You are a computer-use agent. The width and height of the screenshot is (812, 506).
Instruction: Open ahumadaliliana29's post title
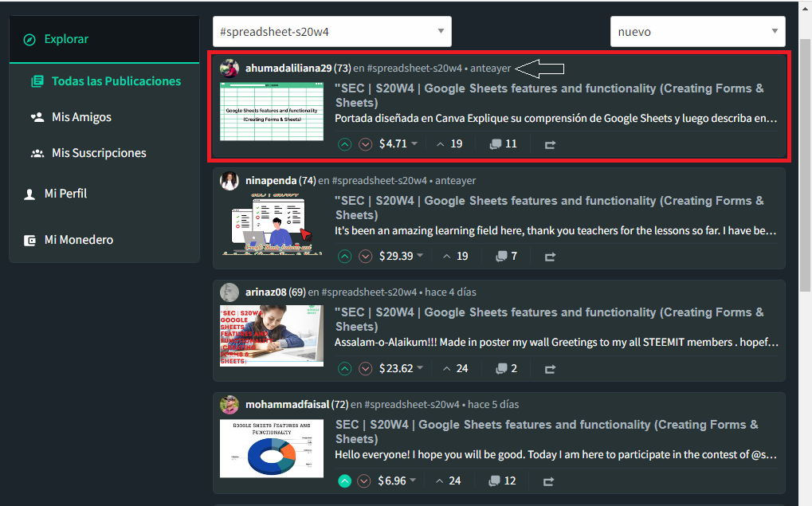point(550,96)
